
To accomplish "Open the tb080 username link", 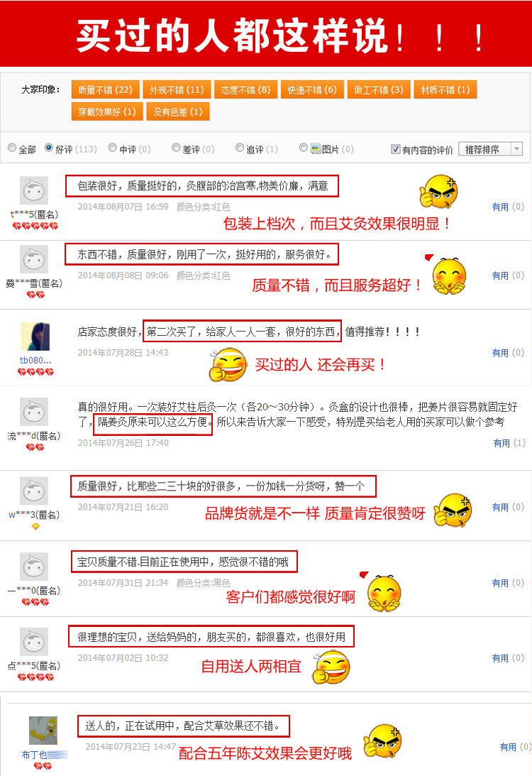I will pyautogui.click(x=35, y=360).
